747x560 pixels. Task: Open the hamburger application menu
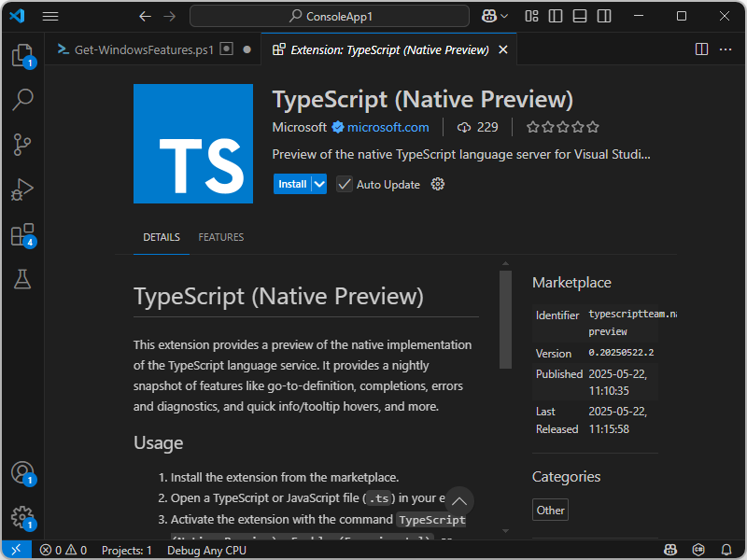point(50,17)
